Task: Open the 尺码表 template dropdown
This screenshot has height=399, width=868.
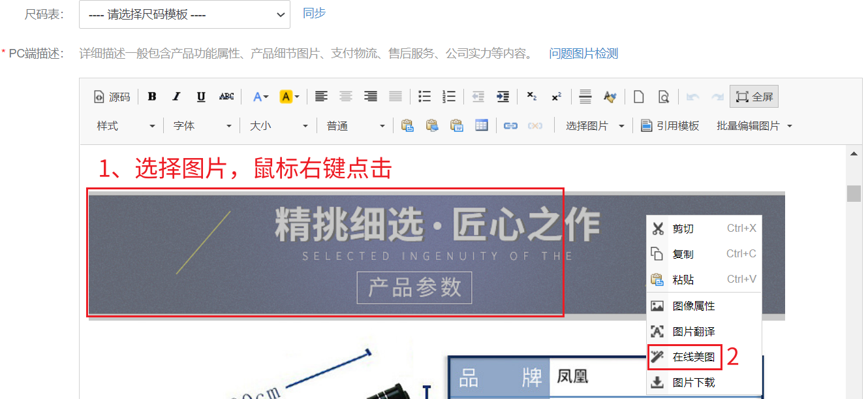Action: pos(185,14)
